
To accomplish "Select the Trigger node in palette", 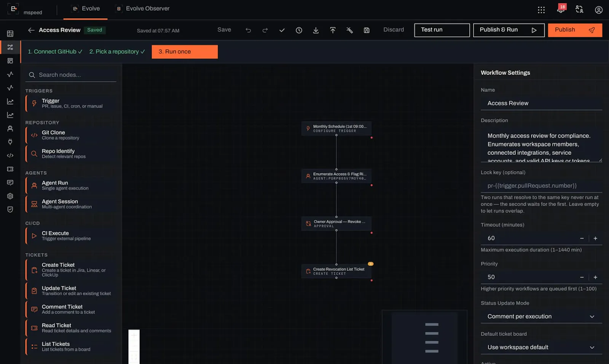I will 71,103.
